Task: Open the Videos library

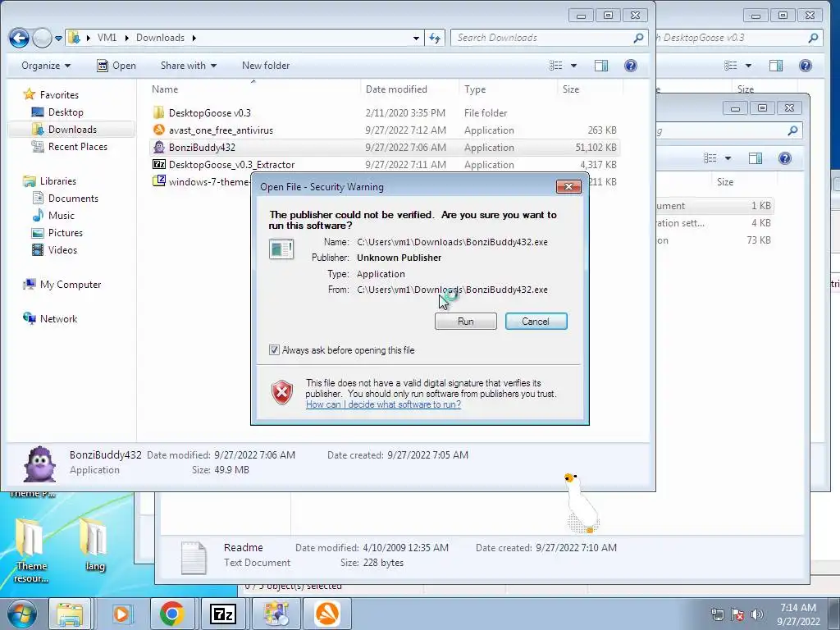Action: point(62,249)
